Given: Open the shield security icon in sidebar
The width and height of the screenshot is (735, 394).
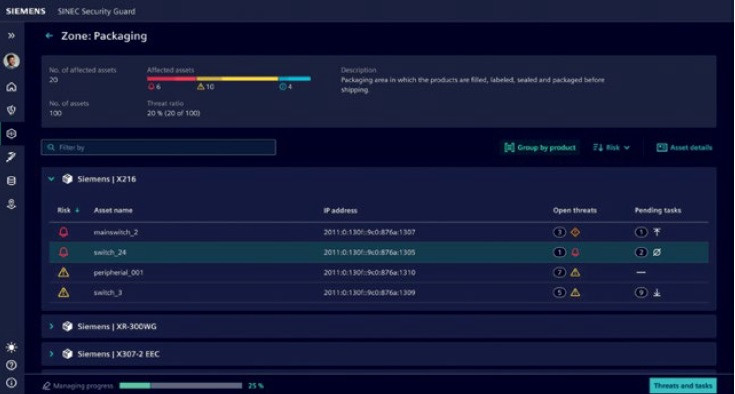Looking at the screenshot, I should point(11,110).
